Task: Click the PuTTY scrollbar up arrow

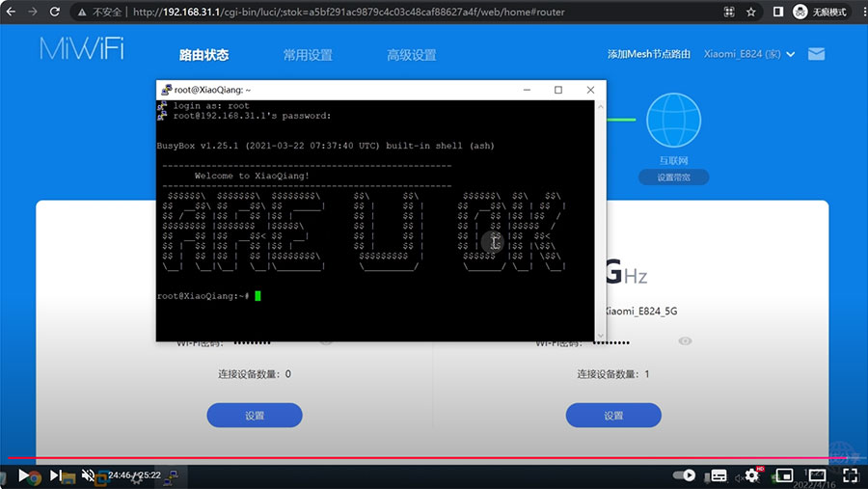Action: click(601, 106)
